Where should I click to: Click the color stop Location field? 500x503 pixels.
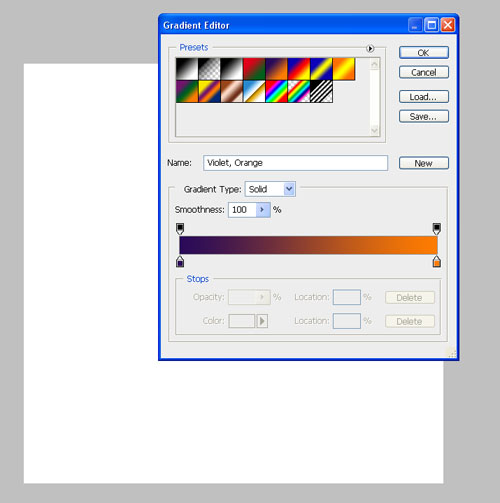[347, 321]
